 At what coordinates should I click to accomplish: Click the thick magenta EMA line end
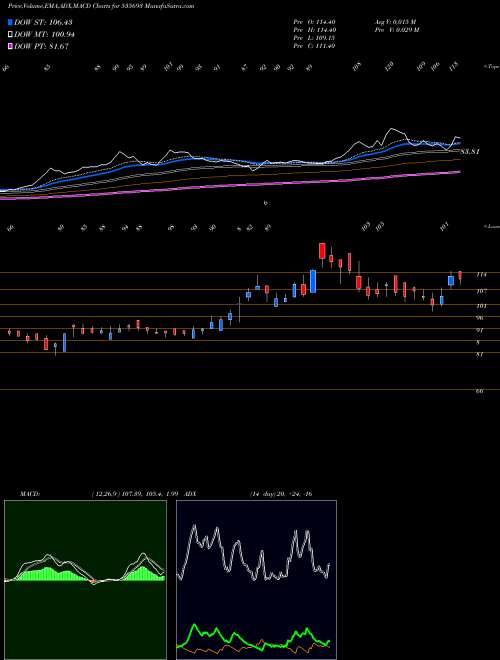click(x=458, y=172)
